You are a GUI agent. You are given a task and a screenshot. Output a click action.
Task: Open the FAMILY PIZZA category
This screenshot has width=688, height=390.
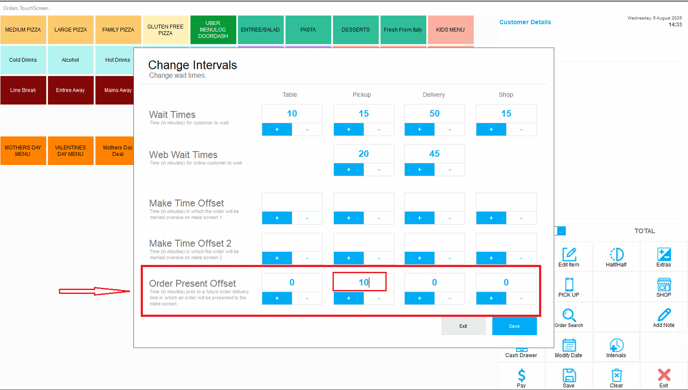[118, 30]
